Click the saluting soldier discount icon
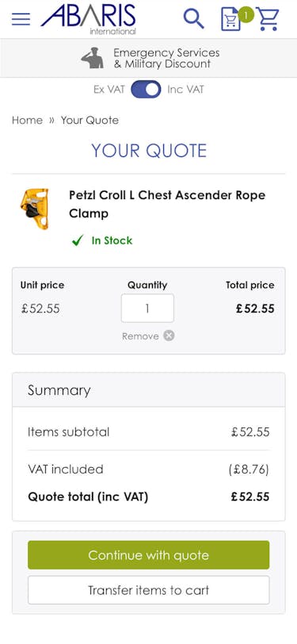The height and width of the screenshot is (644, 297). click(x=93, y=58)
